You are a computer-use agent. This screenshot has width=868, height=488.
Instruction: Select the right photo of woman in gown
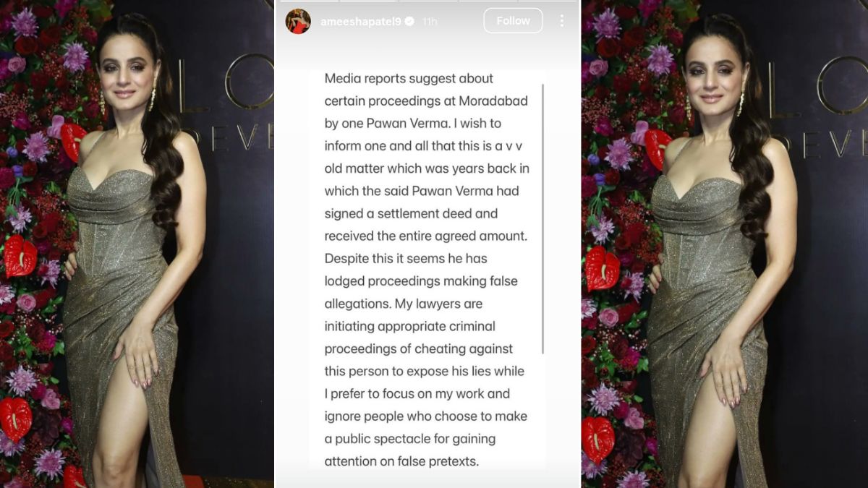[x=724, y=244]
